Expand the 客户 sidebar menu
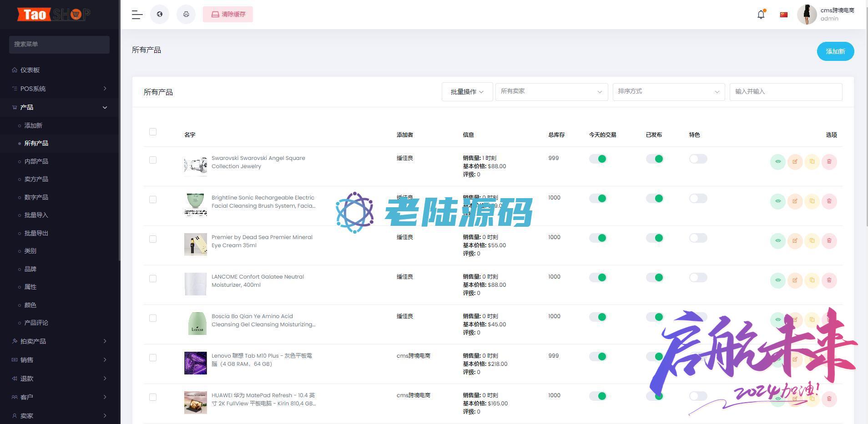Viewport: 868px width, 424px height. pos(60,397)
